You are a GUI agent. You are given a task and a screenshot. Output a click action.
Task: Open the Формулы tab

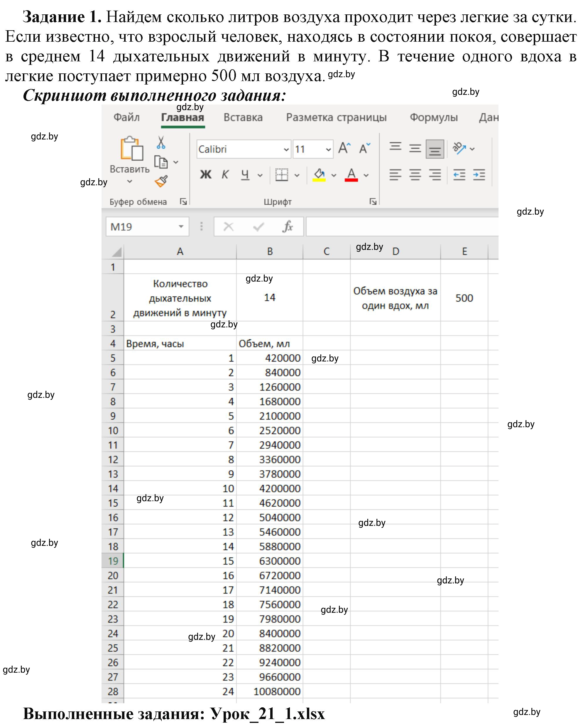[434, 117]
